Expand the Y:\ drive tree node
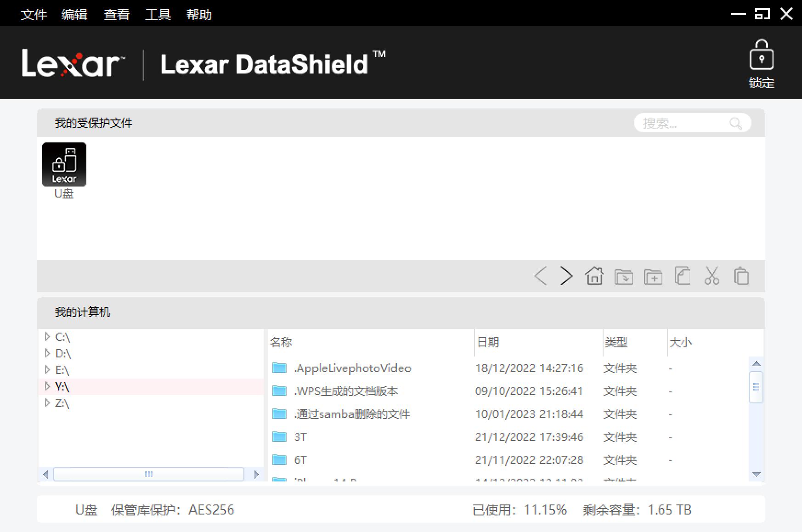 tap(47, 386)
